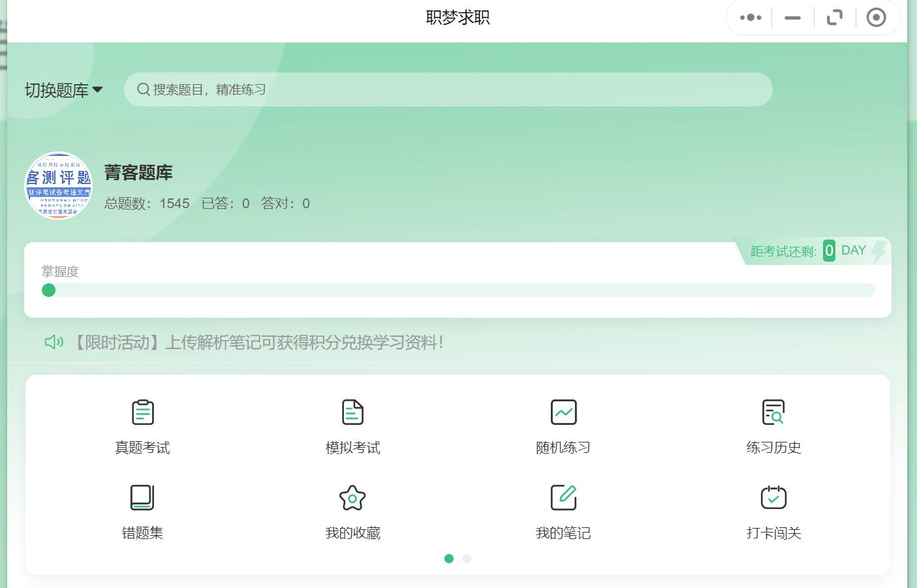
Task: Click the announcement speaker icon
Action: click(54, 341)
